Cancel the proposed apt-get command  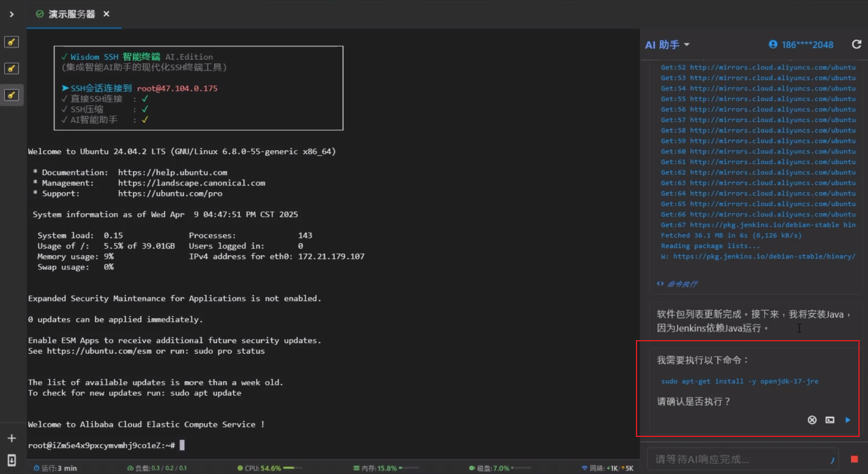click(812, 420)
